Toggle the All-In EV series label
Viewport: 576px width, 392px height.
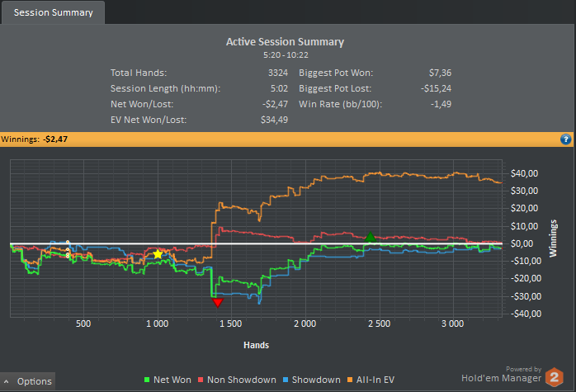(377, 380)
